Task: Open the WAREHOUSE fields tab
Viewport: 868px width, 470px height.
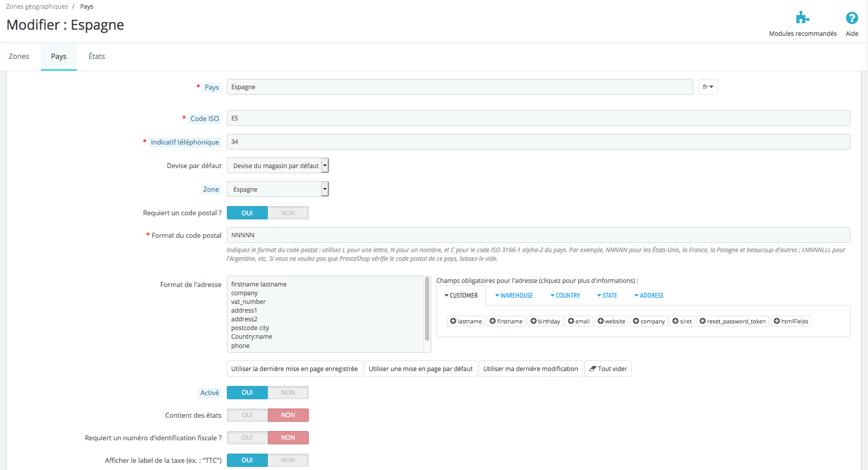Action: coord(514,296)
